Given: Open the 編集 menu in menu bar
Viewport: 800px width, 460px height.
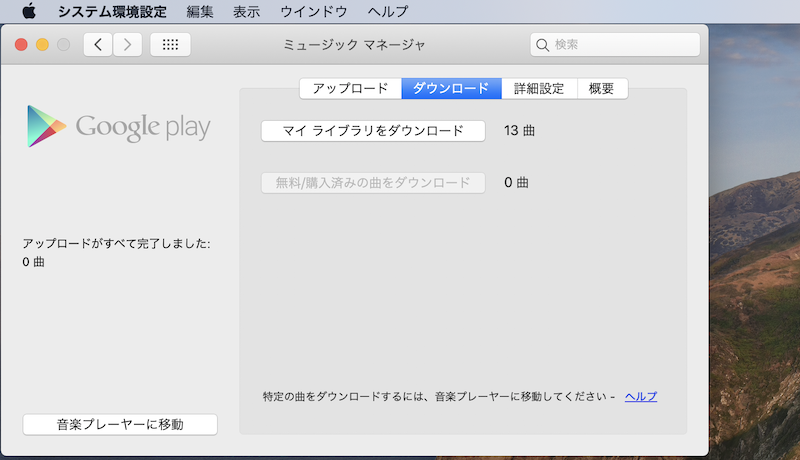Looking at the screenshot, I should point(200,11).
